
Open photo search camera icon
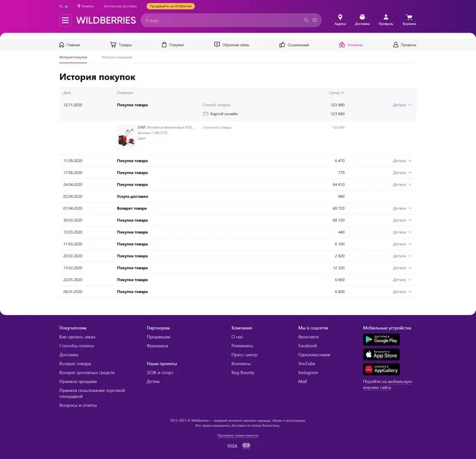coord(315,20)
